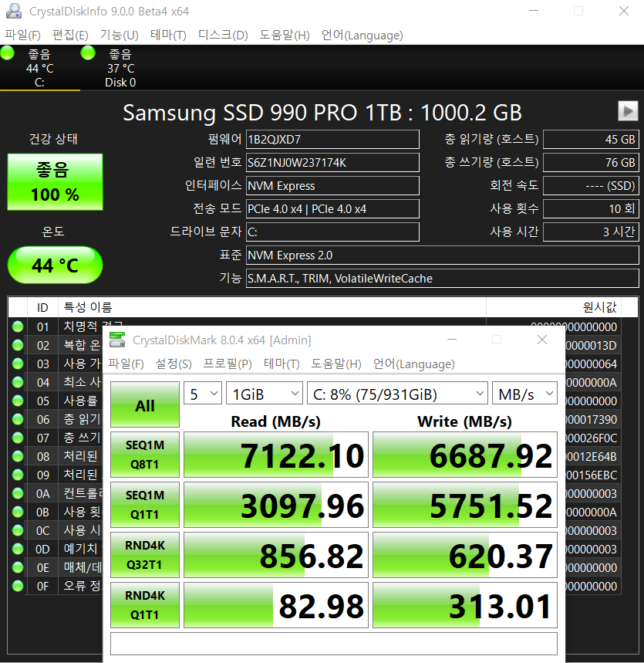Click the serial number field S6Z1NJ0W237174K

[332, 163]
